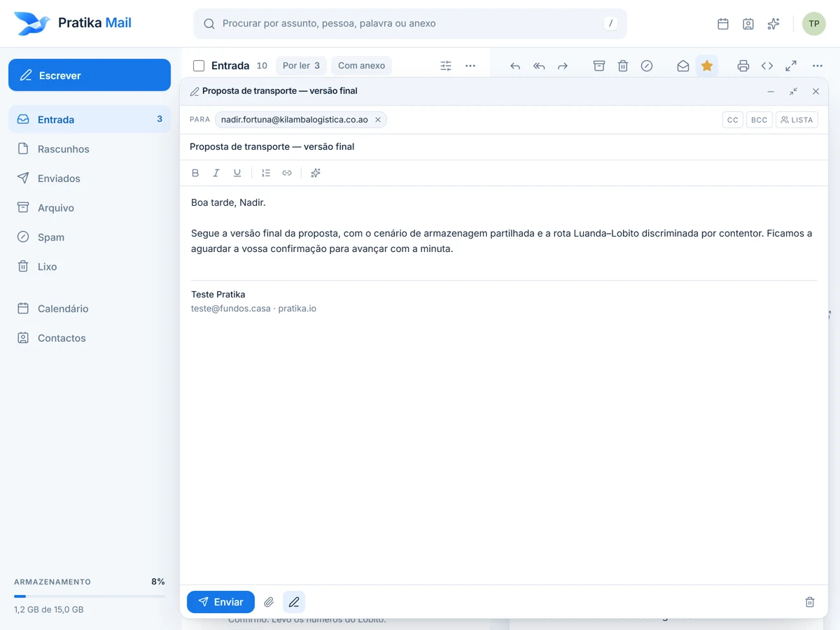This screenshot has height=630, width=840.
Task: Choose the reply-all icon
Action: pyautogui.click(x=539, y=66)
